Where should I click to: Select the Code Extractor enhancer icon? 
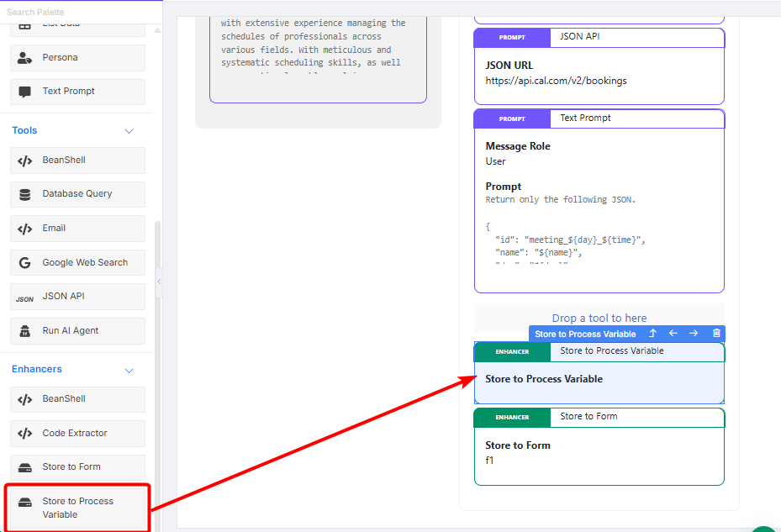point(25,434)
